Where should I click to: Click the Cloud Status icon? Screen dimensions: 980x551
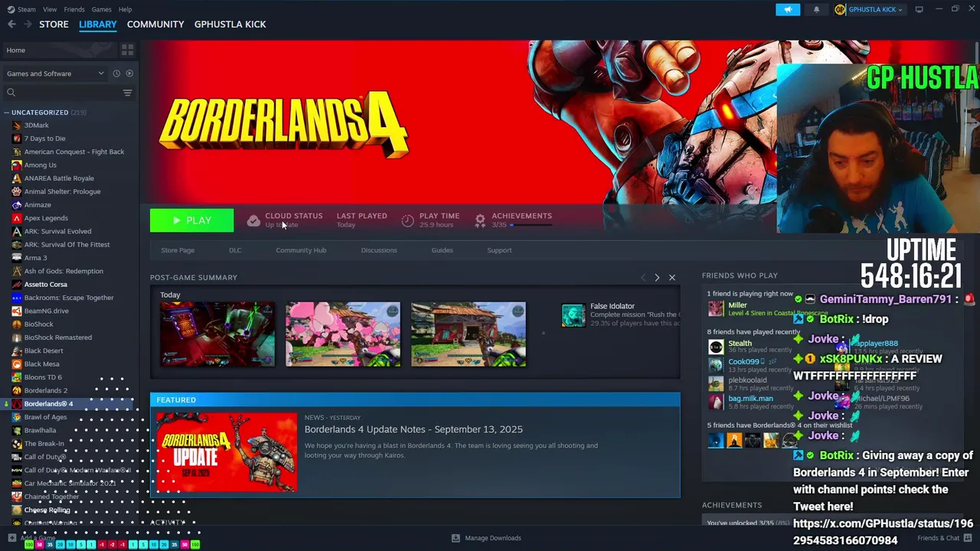[x=253, y=220]
